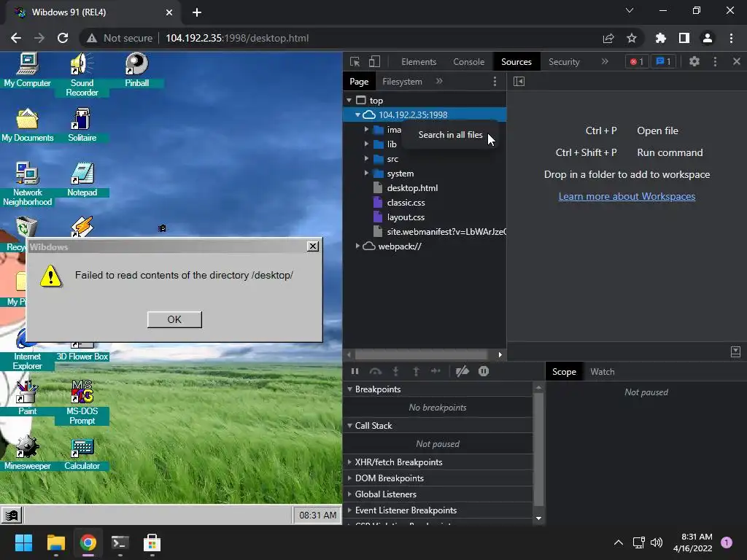This screenshot has width=747, height=560.
Task: Open the Paint desktop icon
Action: click(x=27, y=398)
